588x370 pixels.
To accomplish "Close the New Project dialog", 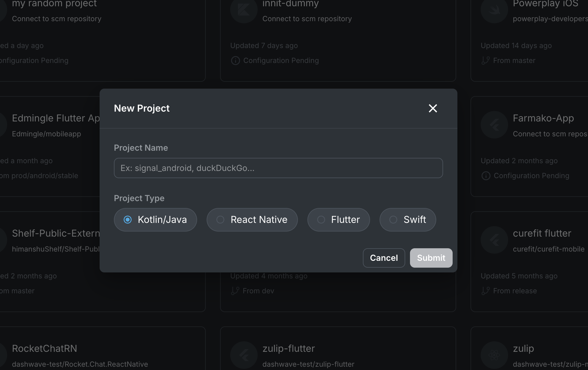I will (433, 108).
